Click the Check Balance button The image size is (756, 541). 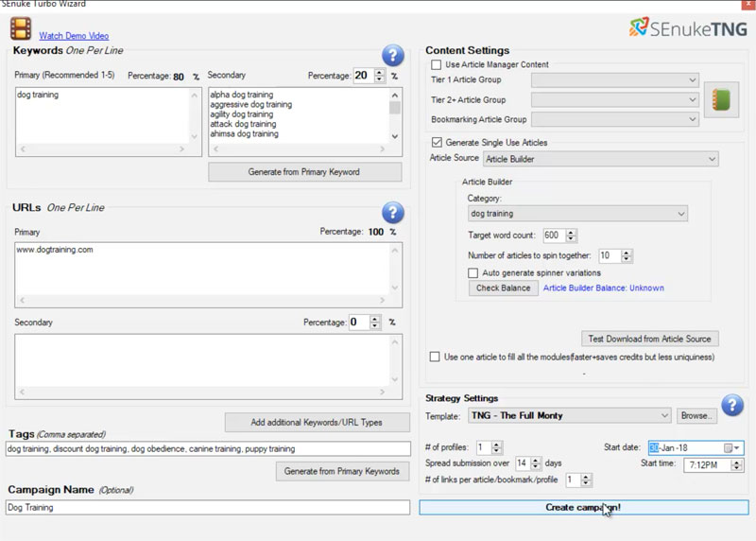pos(504,288)
